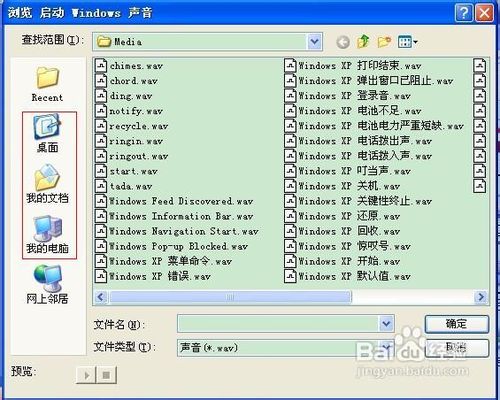
Task: Click the horizontal scrollbar right arrow
Action: tap(481, 297)
